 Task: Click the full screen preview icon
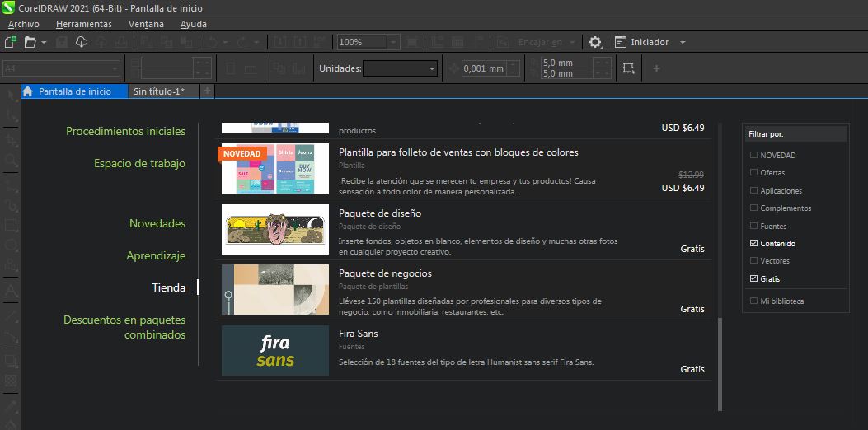pyautogui.click(x=411, y=42)
